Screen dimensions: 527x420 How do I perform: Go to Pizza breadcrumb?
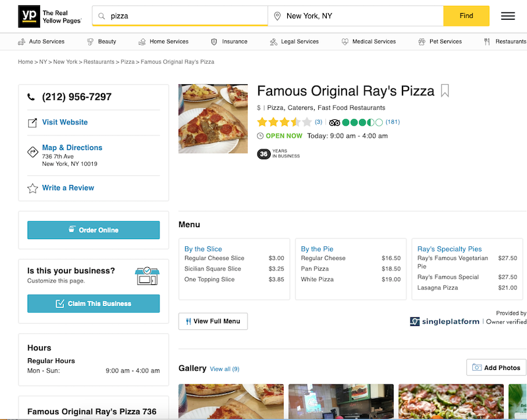127,62
